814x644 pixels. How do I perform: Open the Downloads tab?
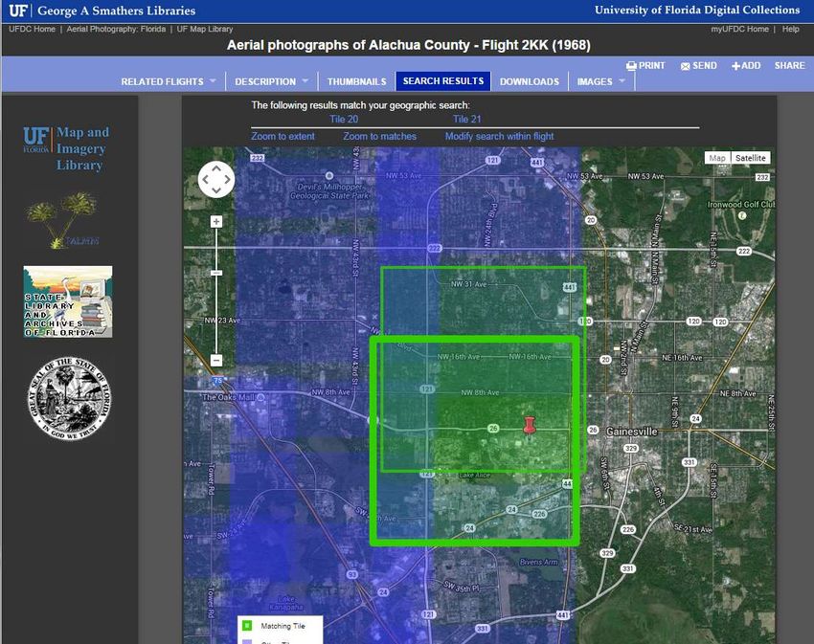[529, 81]
